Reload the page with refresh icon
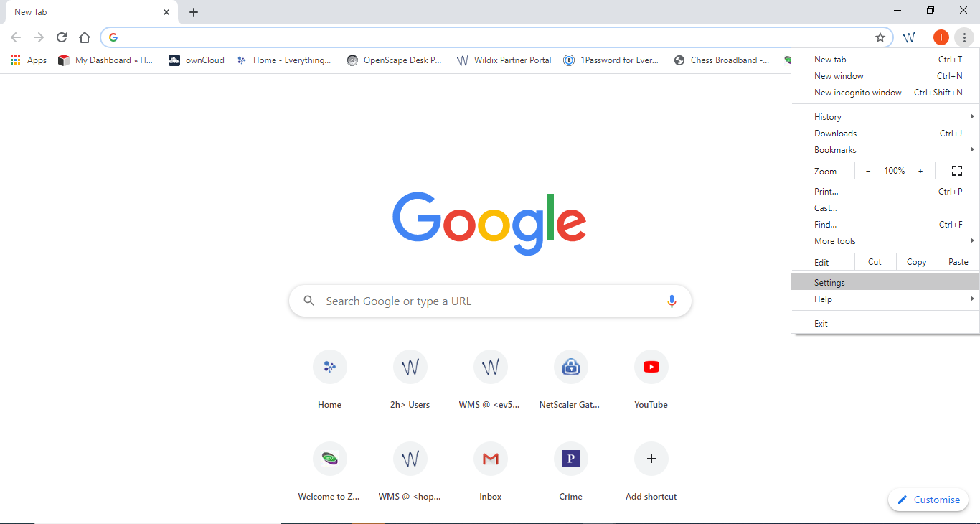Viewport: 980px width, 524px height. [62, 37]
